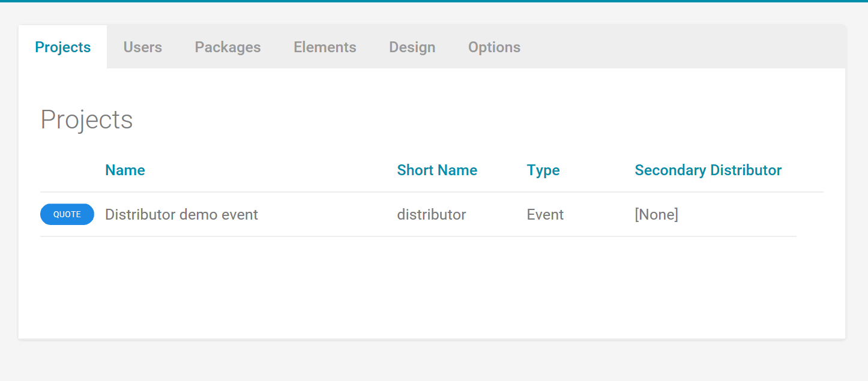Image resolution: width=868 pixels, height=381 pixels.
Task: Click the blue Quote button
Action: pyautogui.click(x=67, y=214)
